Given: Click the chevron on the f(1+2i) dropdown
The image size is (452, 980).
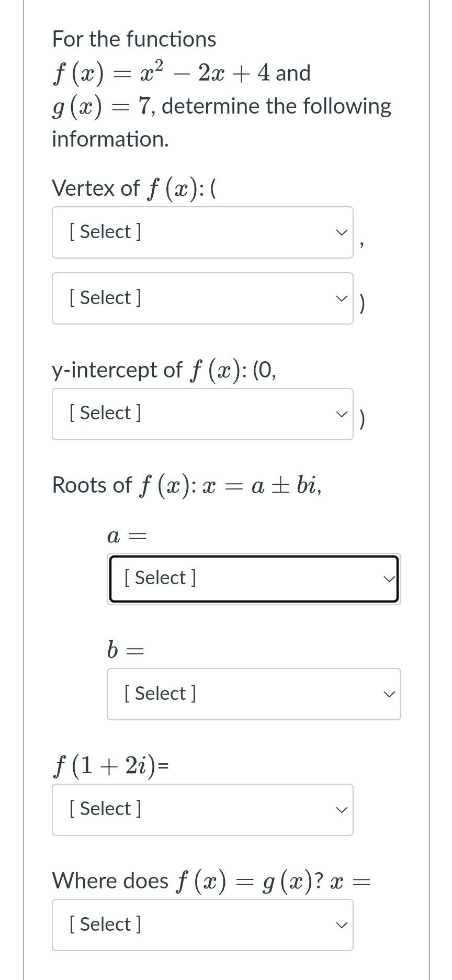Looking at the screenshot, I should [341, 809].
